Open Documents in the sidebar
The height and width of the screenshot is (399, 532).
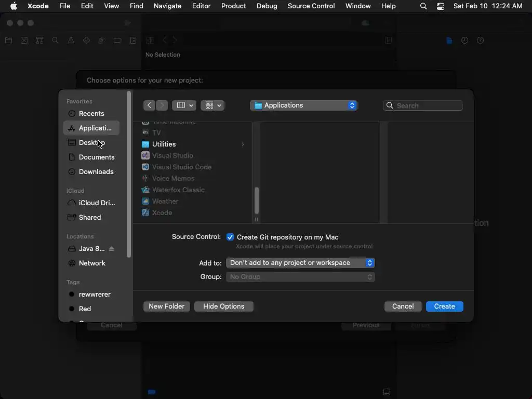(91, 157)
